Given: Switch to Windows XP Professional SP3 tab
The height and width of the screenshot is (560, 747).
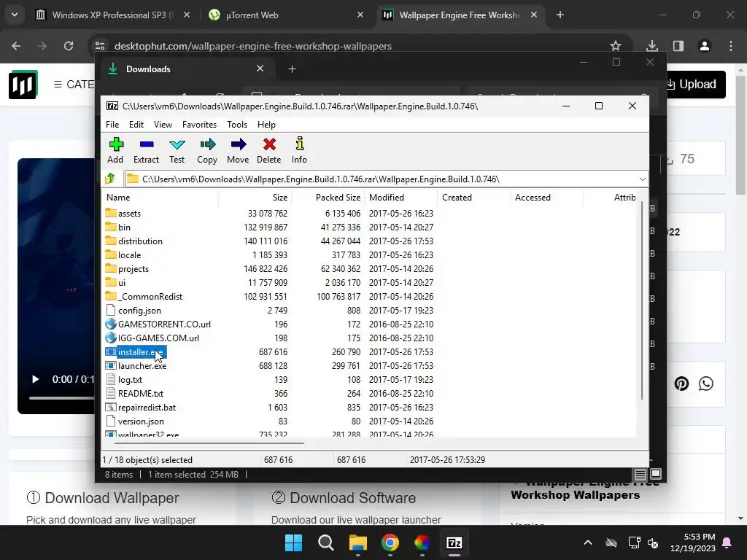Looking at the screenshot, I should pyautogui.click(x=113, y=15).
